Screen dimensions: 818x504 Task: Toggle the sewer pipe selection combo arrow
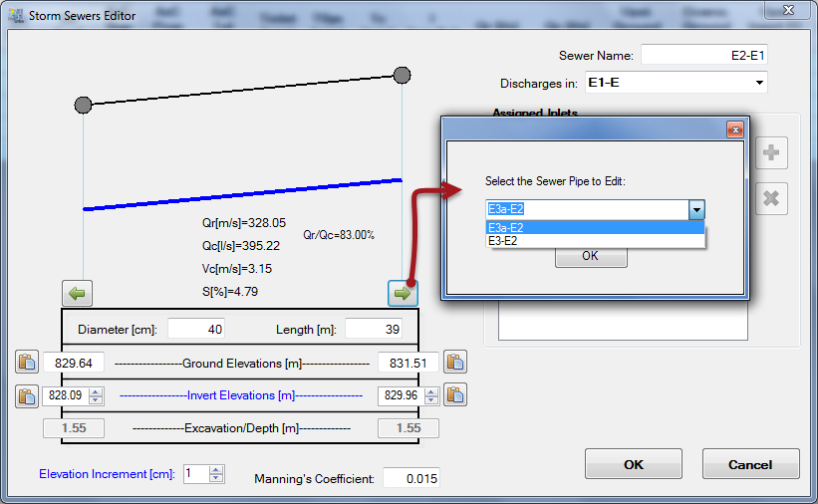(696, 210)
